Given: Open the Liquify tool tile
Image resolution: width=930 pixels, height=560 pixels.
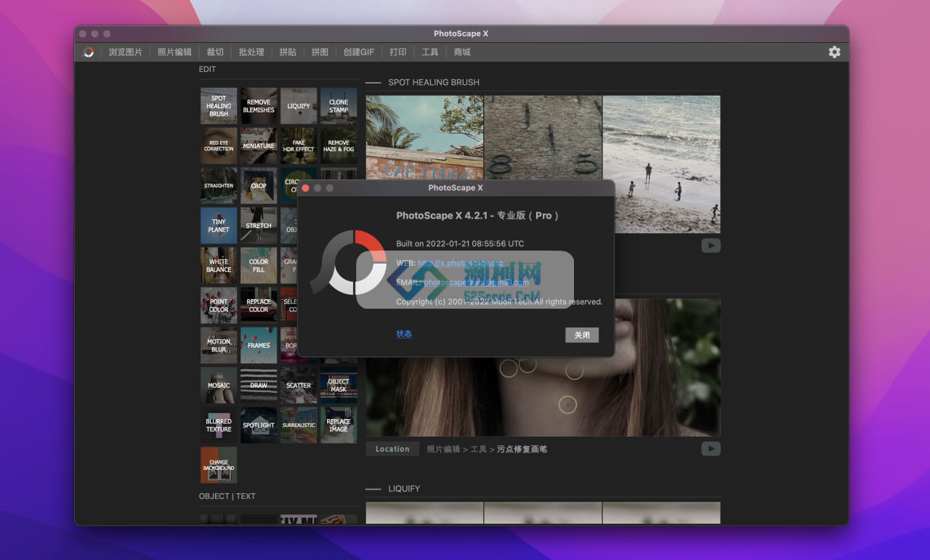Looking at the screenshot, I should [x=299, y=106].
